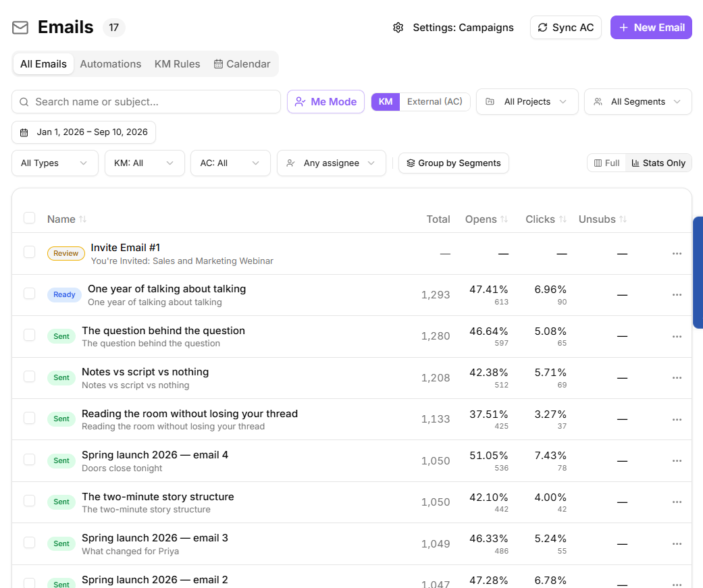Viewport: 703px width, 588px height.
Task: Open options for two-minute story structure row
Action: click(x=677, y=502)
